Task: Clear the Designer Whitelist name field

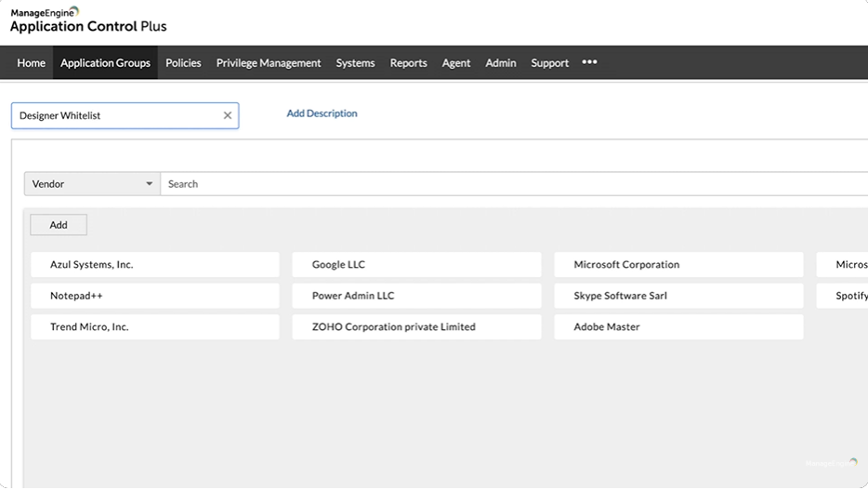Action: (x=228, y=115)
